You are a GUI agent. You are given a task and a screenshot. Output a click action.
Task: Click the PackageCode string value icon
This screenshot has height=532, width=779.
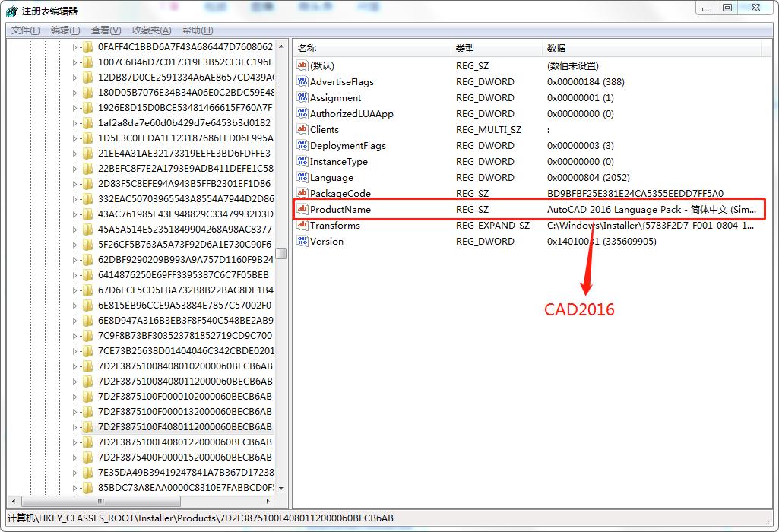pyautogui.click(x=302, y=193)
